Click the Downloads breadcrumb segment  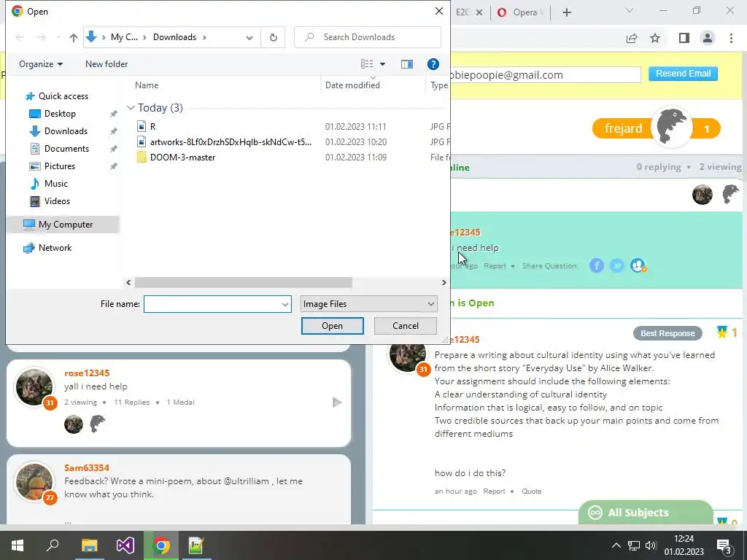point(174,37)
